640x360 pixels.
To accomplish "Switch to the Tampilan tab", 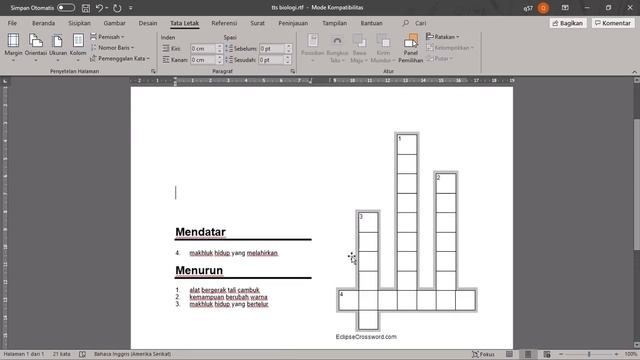I will coord(334,23).
